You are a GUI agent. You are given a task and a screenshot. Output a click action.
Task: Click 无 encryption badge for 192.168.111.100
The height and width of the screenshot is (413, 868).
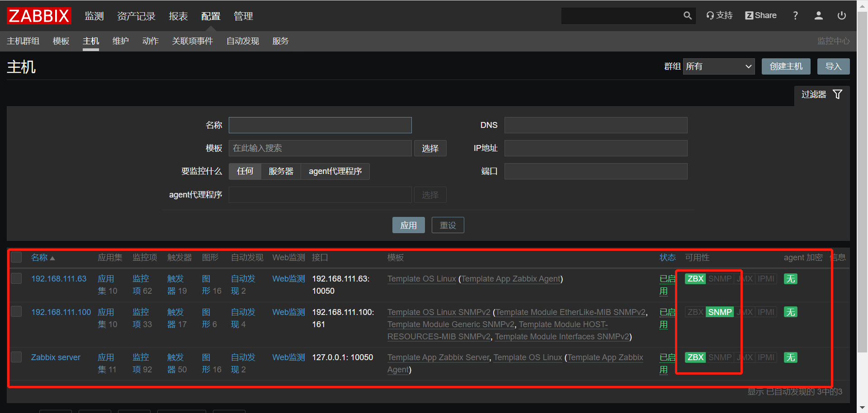(790, 312)
